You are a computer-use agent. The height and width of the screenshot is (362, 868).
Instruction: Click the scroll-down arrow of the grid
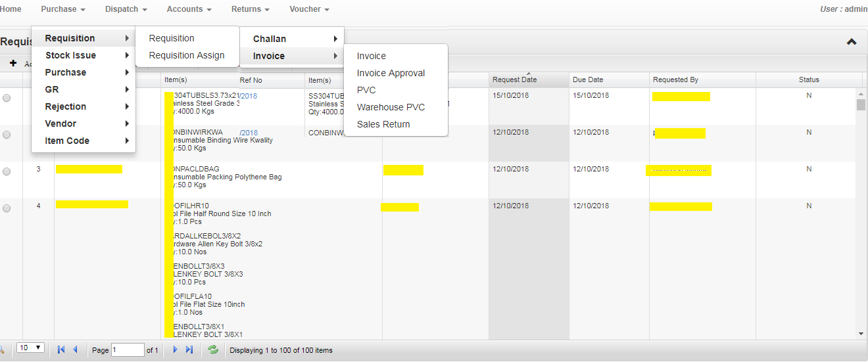pos(861,334)
